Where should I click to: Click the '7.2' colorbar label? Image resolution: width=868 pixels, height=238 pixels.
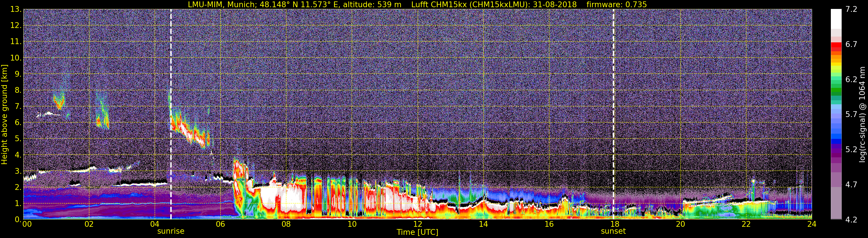(x=851, y=9)
